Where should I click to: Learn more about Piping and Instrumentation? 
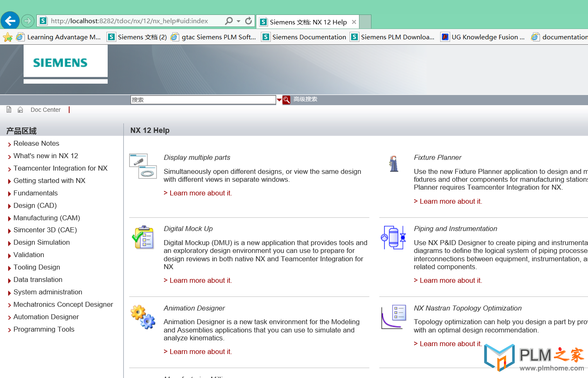tap(448, 281)
